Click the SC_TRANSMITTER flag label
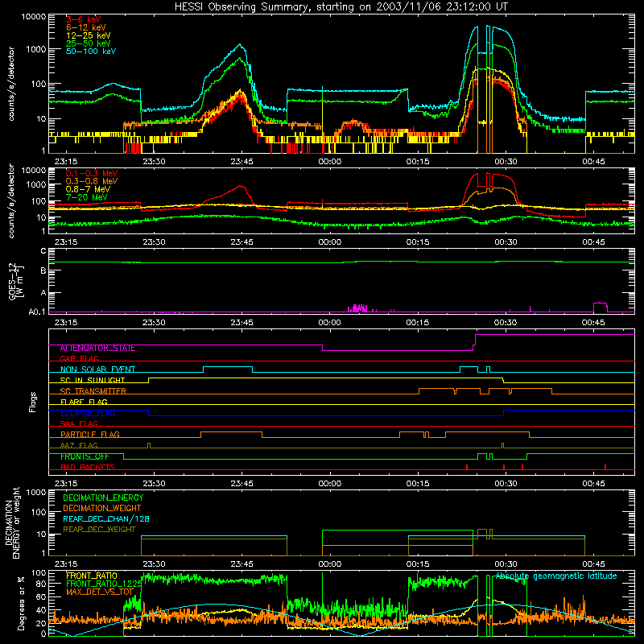The height and width of the screenshot is (644, 644). pos(93,391)
